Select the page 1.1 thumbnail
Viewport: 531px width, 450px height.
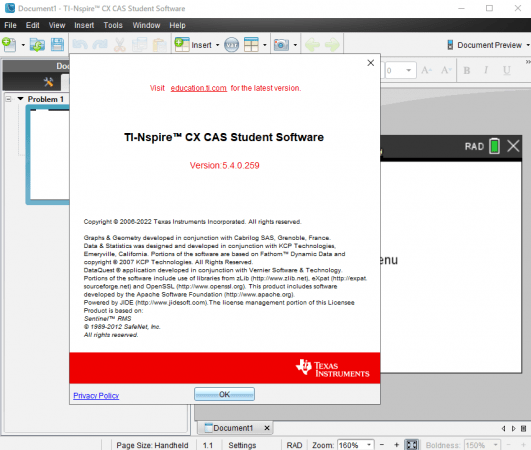pyautogui.click(x=48, y=154)
